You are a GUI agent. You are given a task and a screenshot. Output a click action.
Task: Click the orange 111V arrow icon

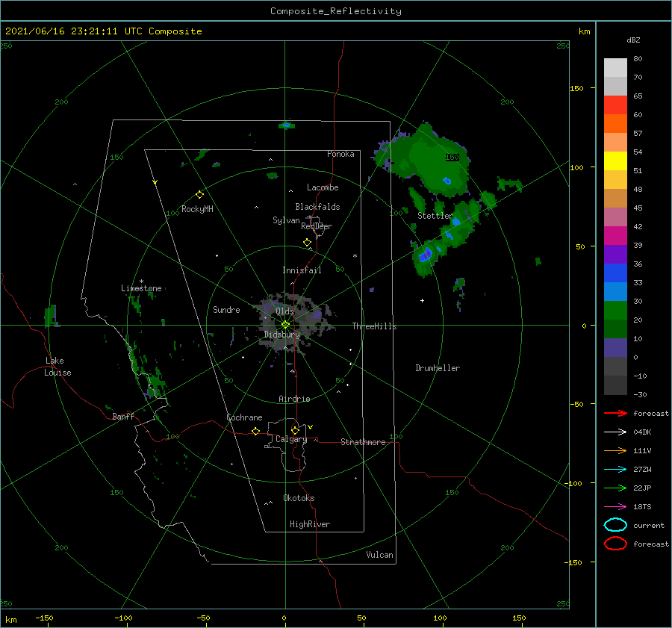pyautogui.click(x=615, y=450)
